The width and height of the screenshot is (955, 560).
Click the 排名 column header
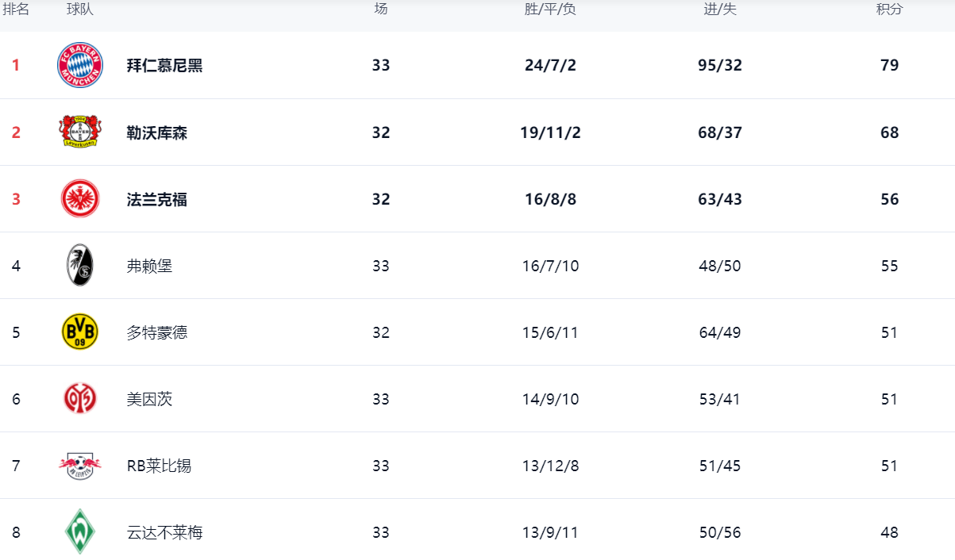(16, 10)
